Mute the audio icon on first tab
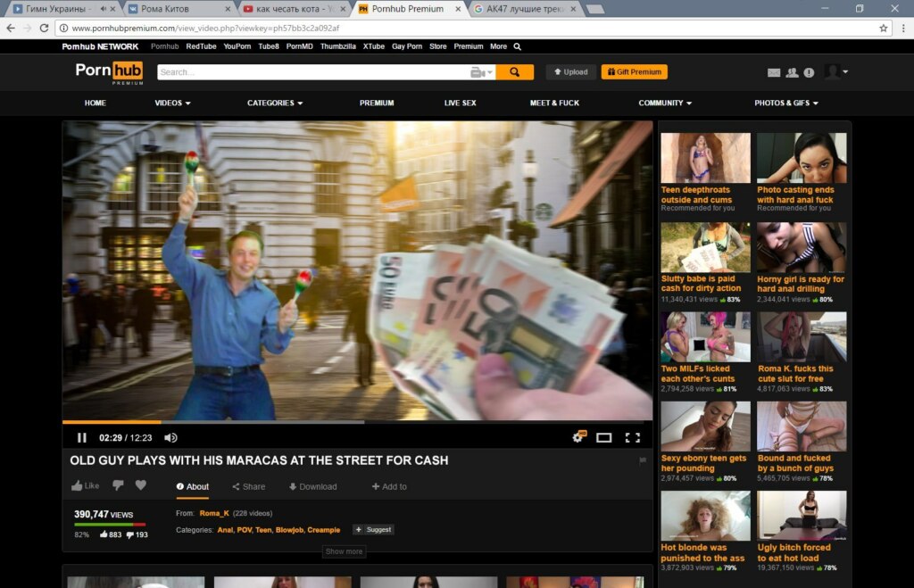 104,9
